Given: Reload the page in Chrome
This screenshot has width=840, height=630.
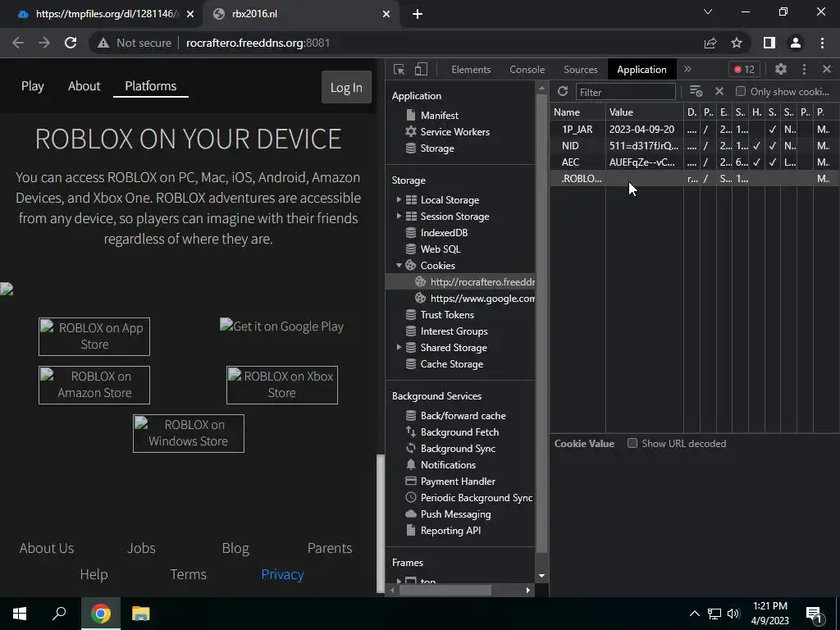Looking at the screenshot, I should click(x=71, y=43).
